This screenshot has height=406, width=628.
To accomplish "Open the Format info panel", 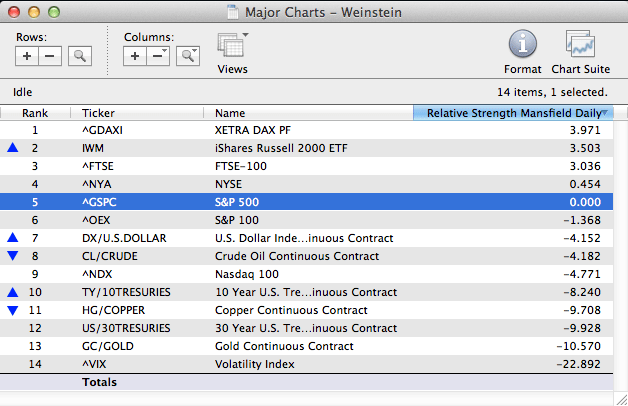I will [x=524, y=45].
